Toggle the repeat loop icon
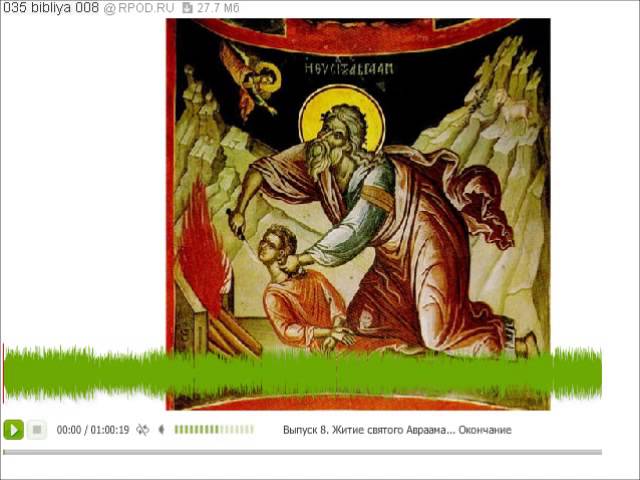The width and height of the screenshot is (640, 480). click(142, 430)
